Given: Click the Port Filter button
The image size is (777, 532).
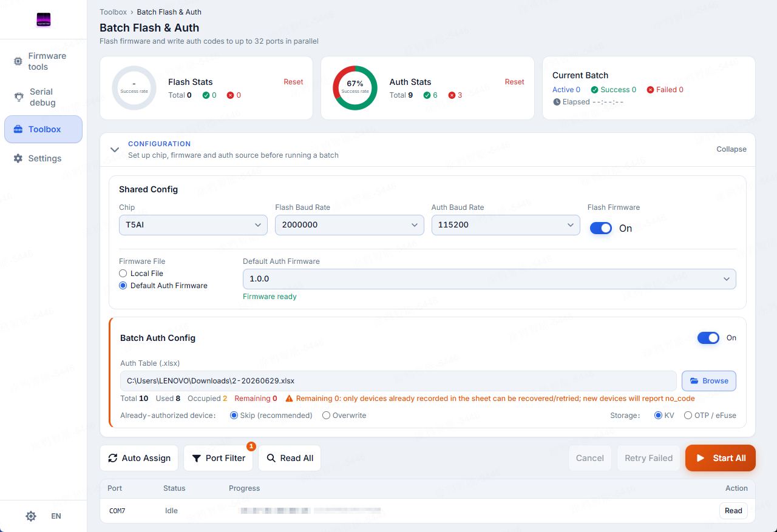Looking at the screenshot, I should [x=219, y=458].
